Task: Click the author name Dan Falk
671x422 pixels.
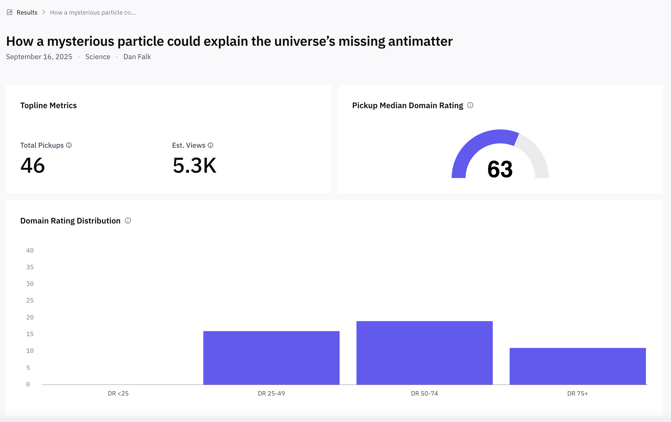Action: point(137,57)
